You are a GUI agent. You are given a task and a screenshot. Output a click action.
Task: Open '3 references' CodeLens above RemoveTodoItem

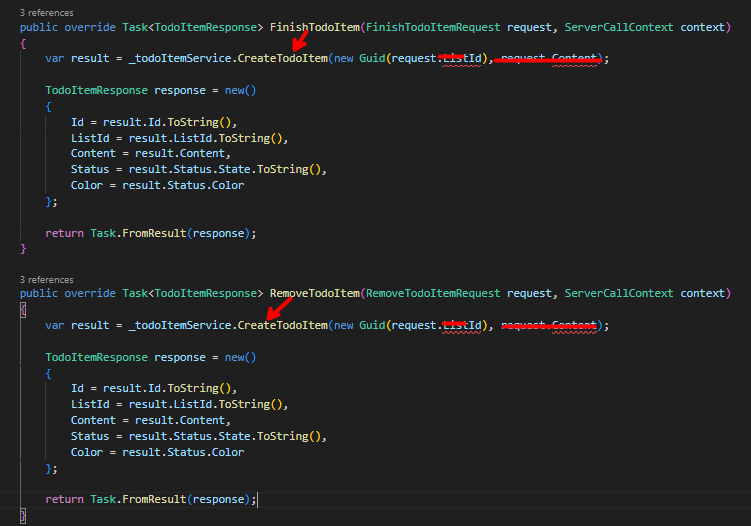click(46, 280)
